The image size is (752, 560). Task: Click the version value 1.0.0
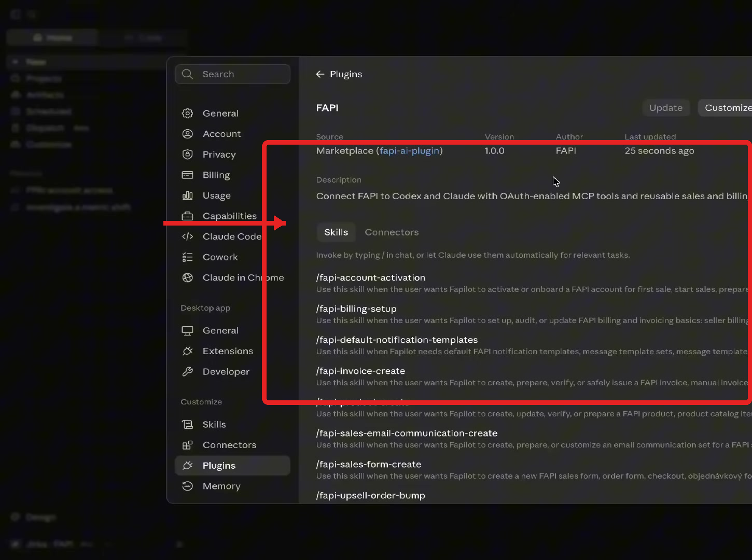(x=494, y=151)
